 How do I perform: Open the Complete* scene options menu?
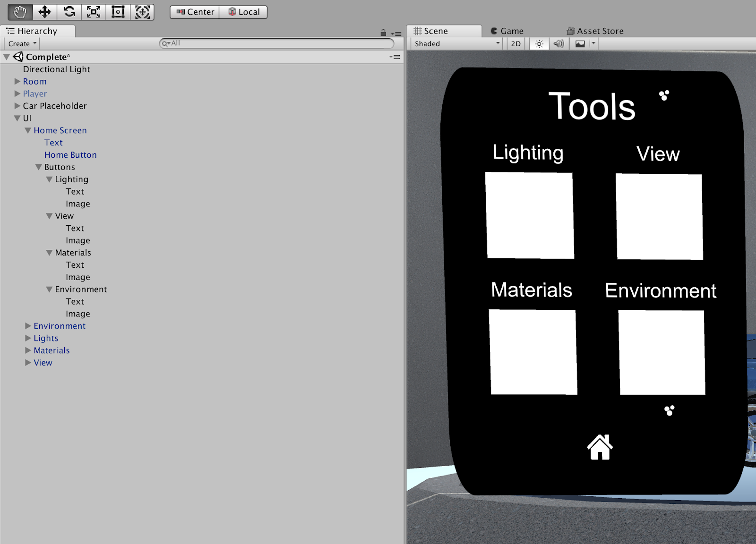(395, 57)
